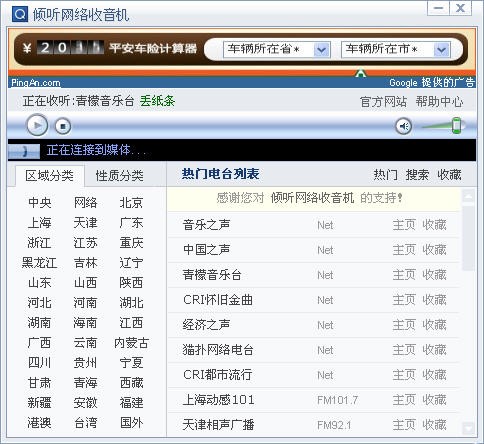Screen dimensions: 484x444
Task: Open 主页 for 中国之声
Action: (404, 250)
